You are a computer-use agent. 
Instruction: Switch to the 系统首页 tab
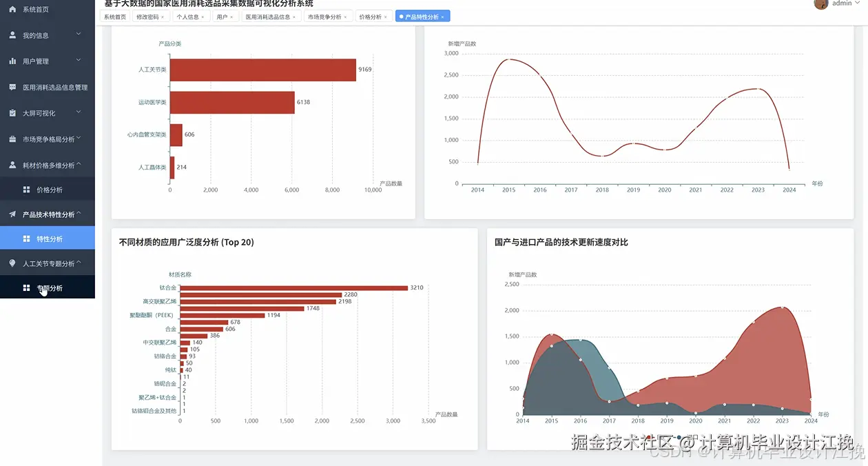point(115,17)
